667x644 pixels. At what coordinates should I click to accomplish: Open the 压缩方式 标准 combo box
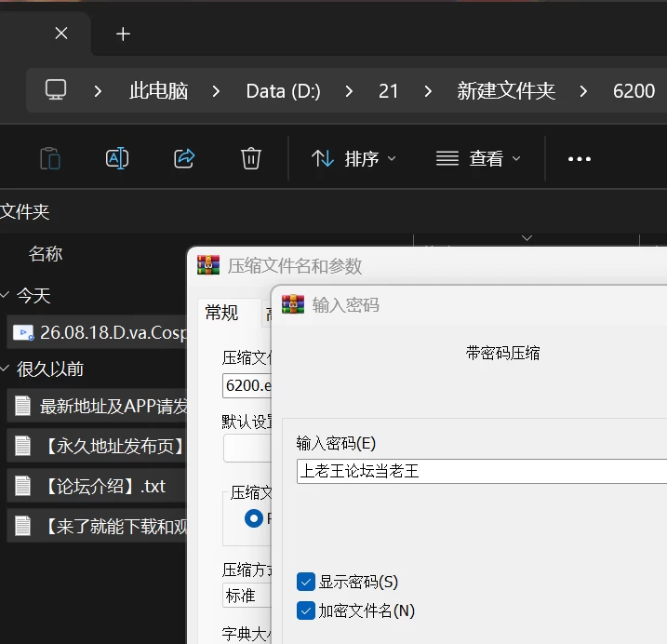click(247, 596)
